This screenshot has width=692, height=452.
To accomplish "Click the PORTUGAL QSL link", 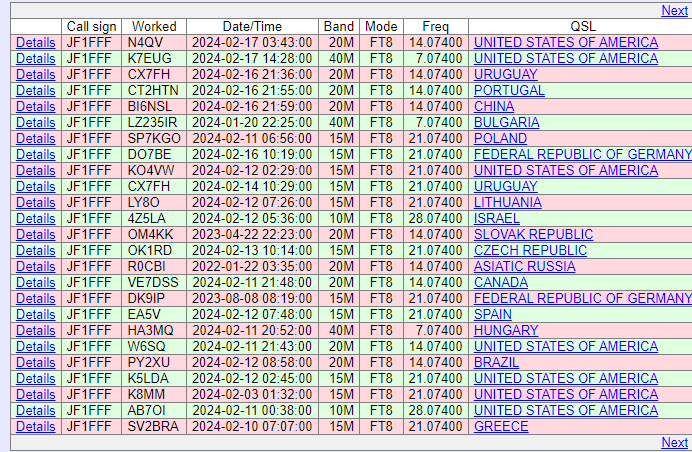I will click(509, 90).
